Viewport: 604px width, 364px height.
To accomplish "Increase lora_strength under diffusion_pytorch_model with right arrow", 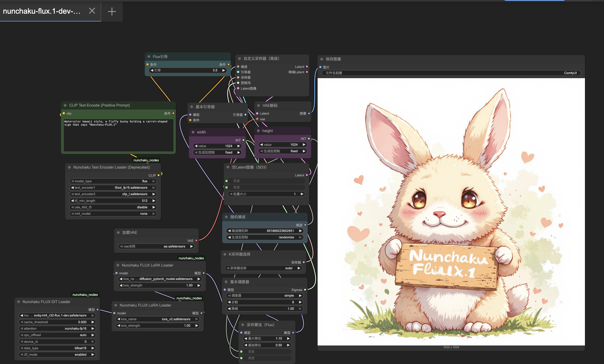I will tap(199, 285).
